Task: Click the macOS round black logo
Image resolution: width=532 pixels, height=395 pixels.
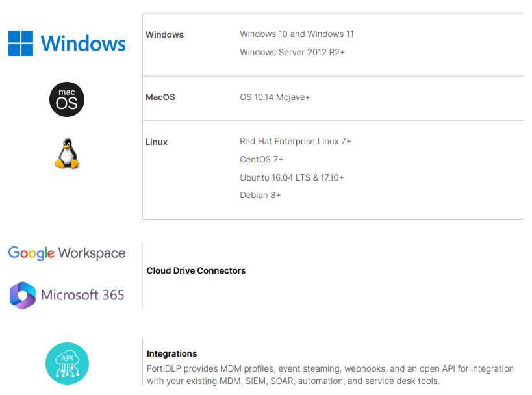Action: pyautogui.click(x=67, y=99)
